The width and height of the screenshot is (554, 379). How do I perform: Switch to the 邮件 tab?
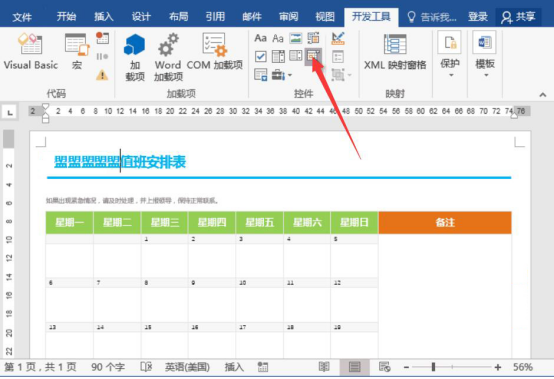coord(252,16)
